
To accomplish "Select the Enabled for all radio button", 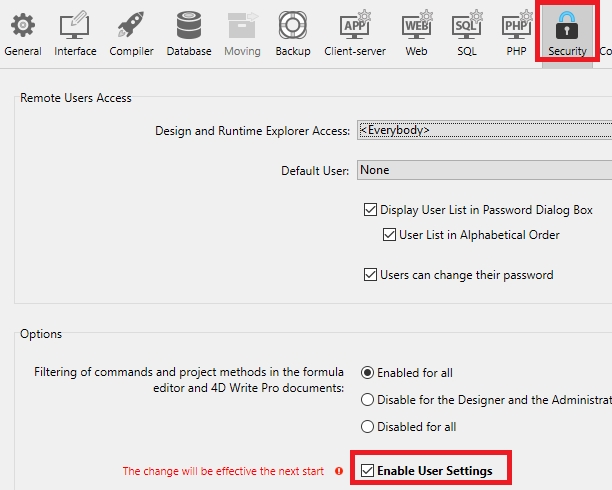I will click(x=367, y=373).
